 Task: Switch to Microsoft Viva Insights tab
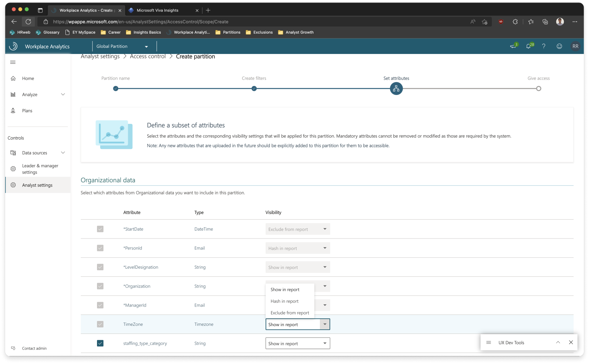[157, 10]
